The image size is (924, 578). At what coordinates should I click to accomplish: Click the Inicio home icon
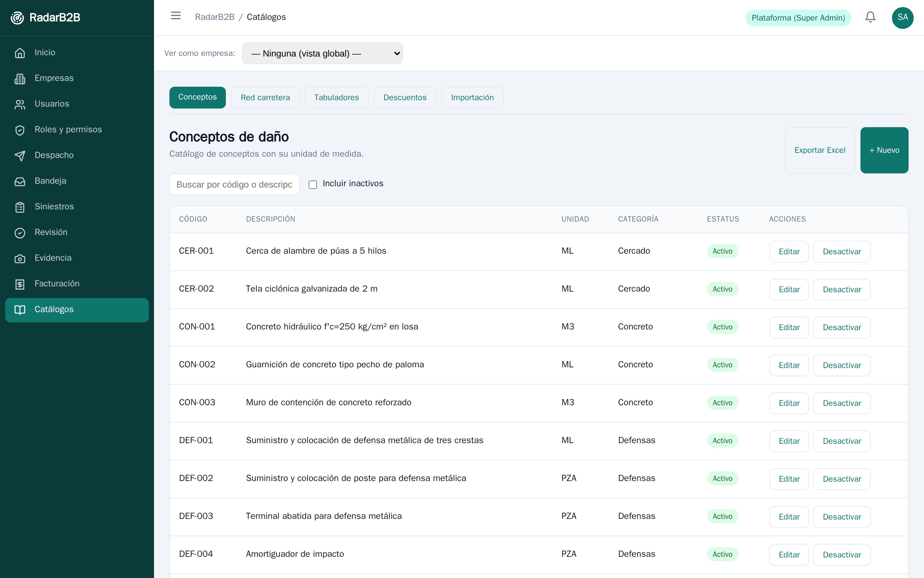20,53
